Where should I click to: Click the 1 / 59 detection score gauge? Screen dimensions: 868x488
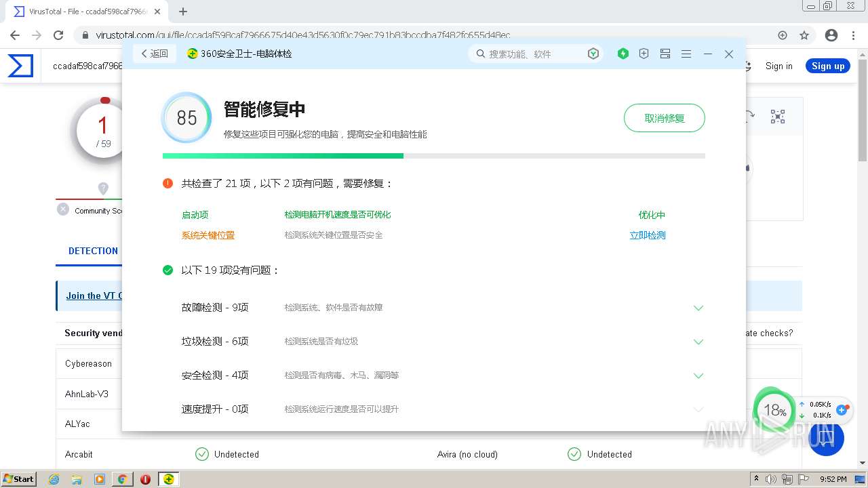[x=102, y=131]
